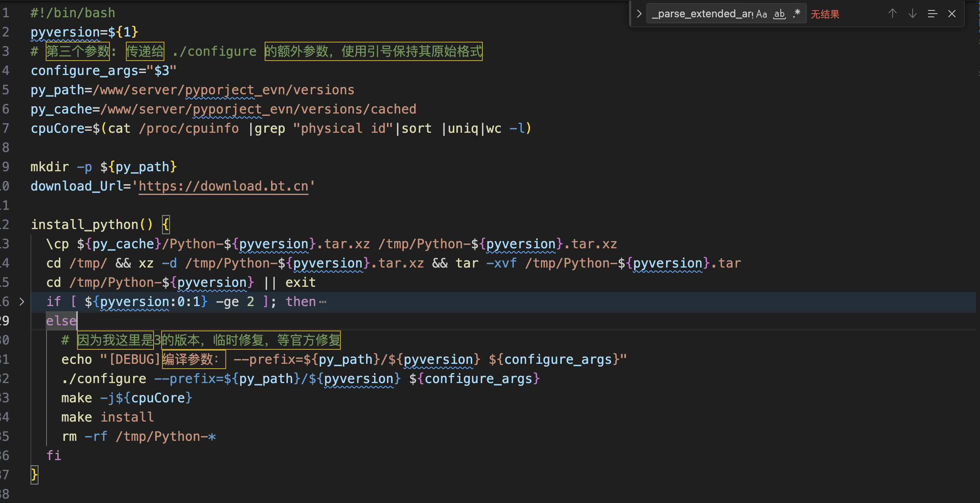Toggle Find in Selection icon
980x503 pixels.
coord(932,14)
